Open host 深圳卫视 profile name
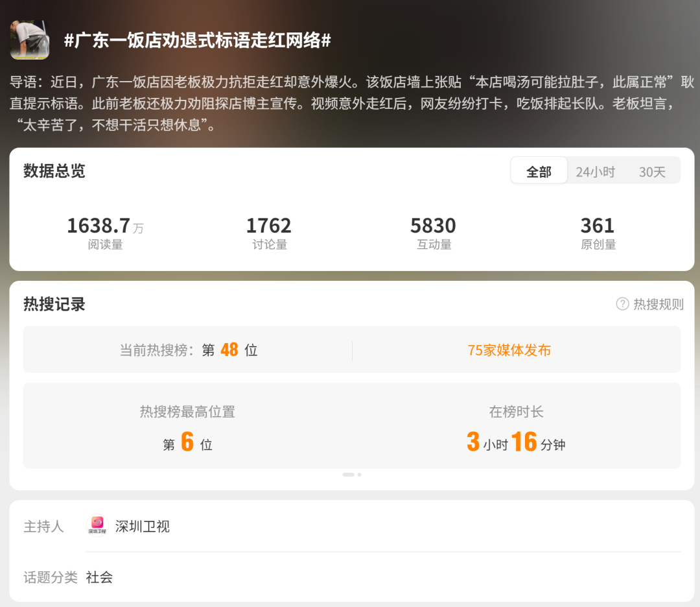 143,527
